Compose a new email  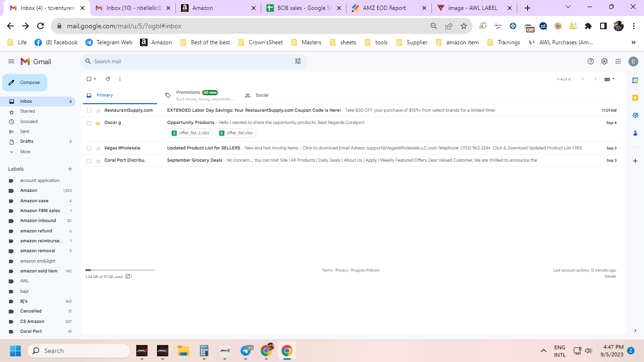pos(25,82)
